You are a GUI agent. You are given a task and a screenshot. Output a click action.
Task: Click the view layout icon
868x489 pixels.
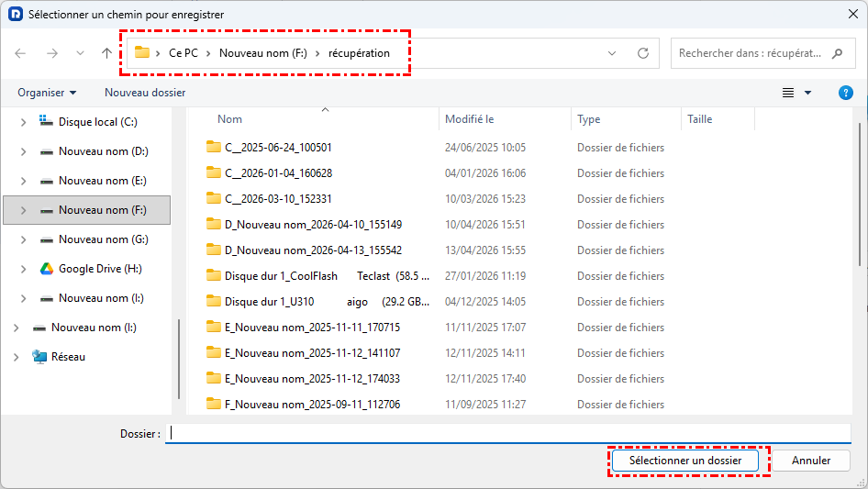(x=787, y=93)
